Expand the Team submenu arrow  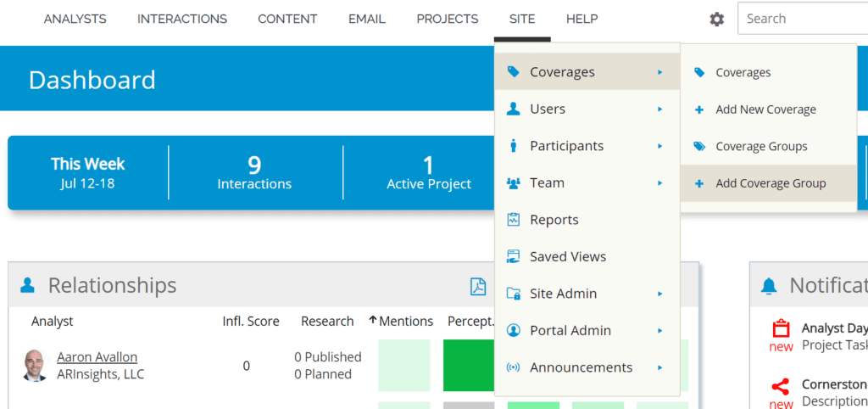659,183
